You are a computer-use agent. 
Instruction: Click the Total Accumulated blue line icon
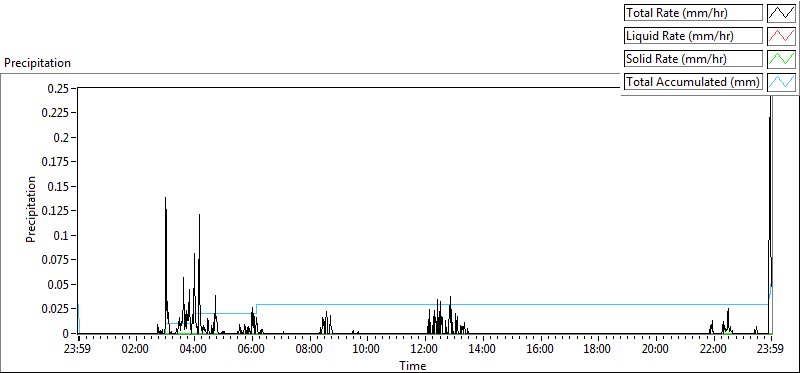click(x=781, y=82)
